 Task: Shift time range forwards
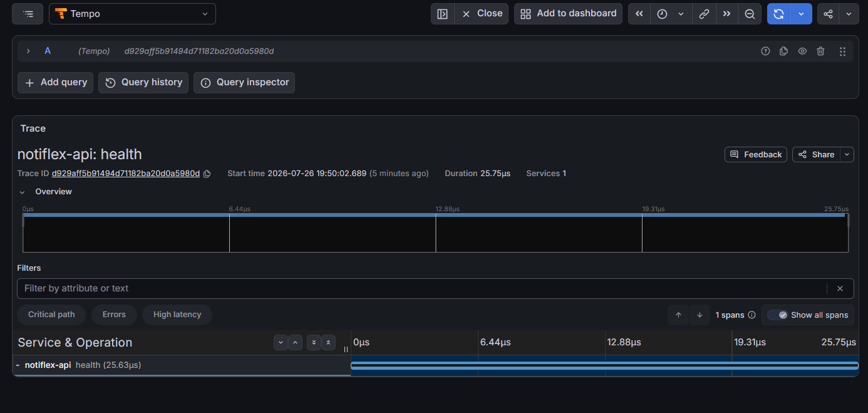726,14
